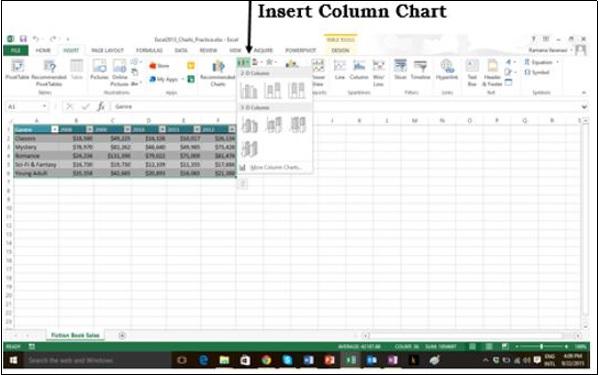Adjust the zoom slider
The height and width of the screenshot is (375, 599).
tap(541, 347)
